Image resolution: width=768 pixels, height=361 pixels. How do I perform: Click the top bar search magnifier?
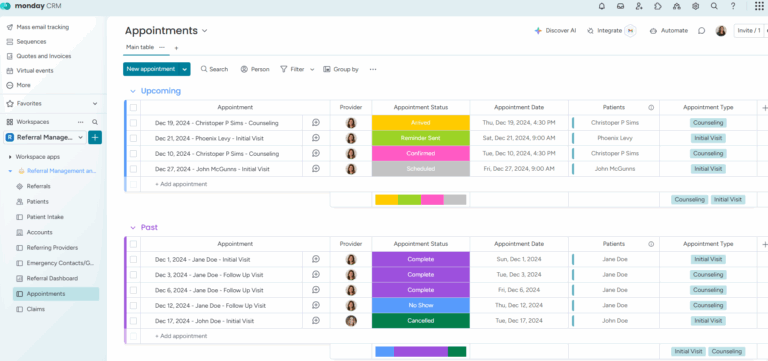pyautogui.click(x=714, y=6)
